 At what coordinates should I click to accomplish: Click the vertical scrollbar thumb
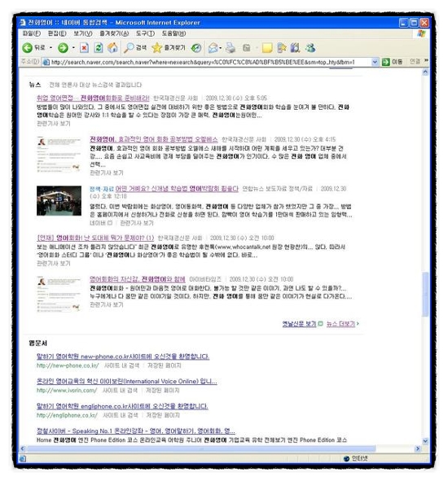(425, 294)
